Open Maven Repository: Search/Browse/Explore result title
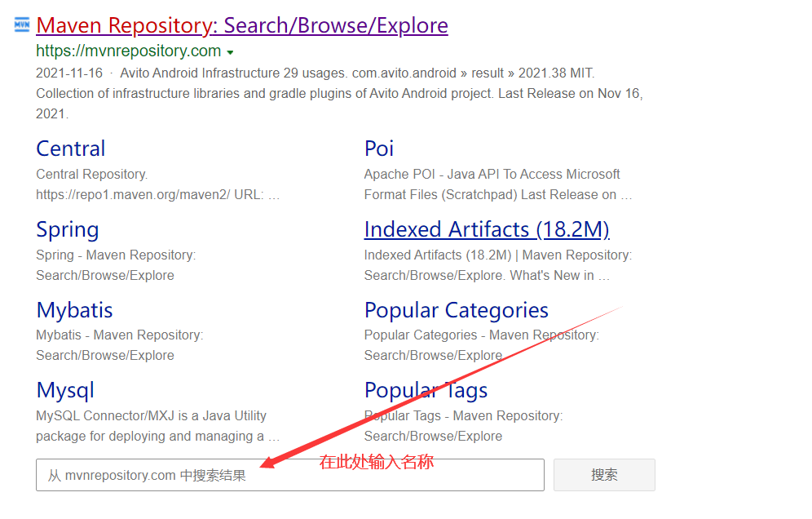 [242, 24]
